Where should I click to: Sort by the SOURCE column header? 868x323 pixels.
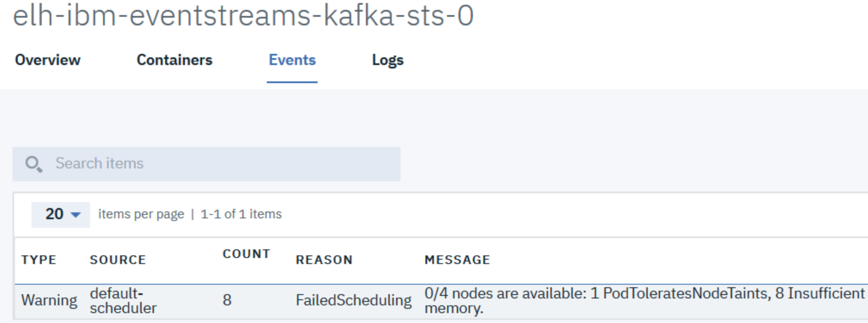point(118,260)
